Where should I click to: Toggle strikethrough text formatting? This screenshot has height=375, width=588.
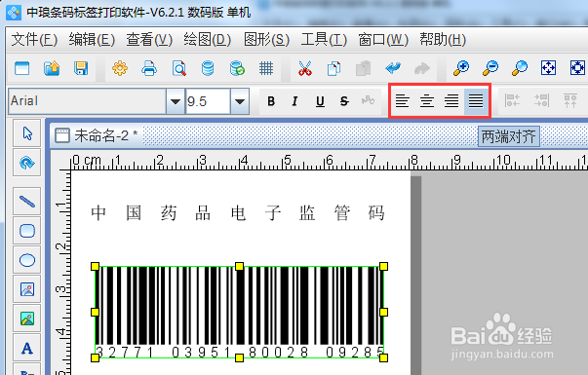pyautogui.click(x=344, y=101)
